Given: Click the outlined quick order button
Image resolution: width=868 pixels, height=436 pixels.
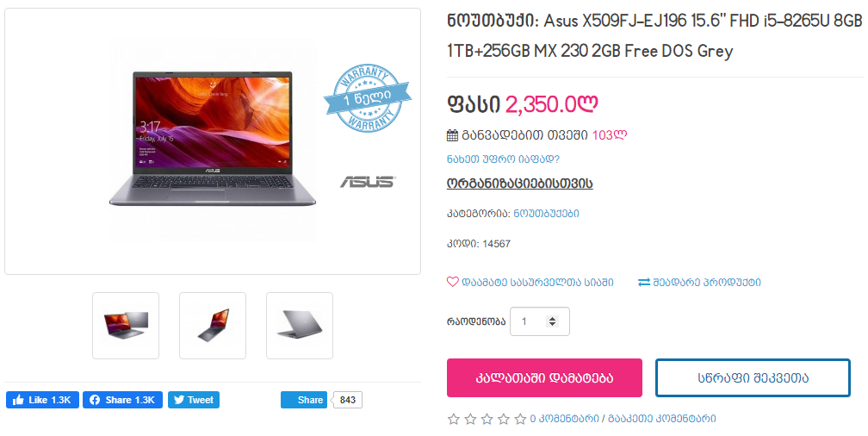Looking at the screenshot, I should click(x=753, y=377).
